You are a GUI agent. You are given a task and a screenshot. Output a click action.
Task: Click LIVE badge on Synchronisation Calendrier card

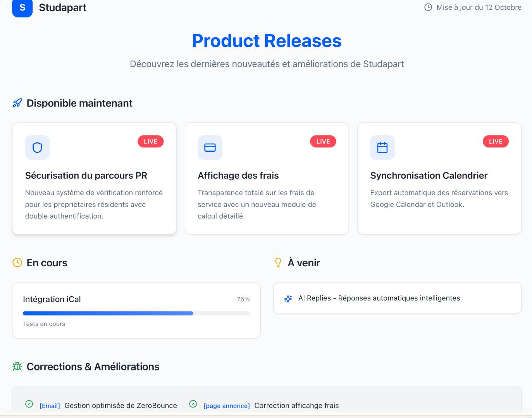pos(496,142)
